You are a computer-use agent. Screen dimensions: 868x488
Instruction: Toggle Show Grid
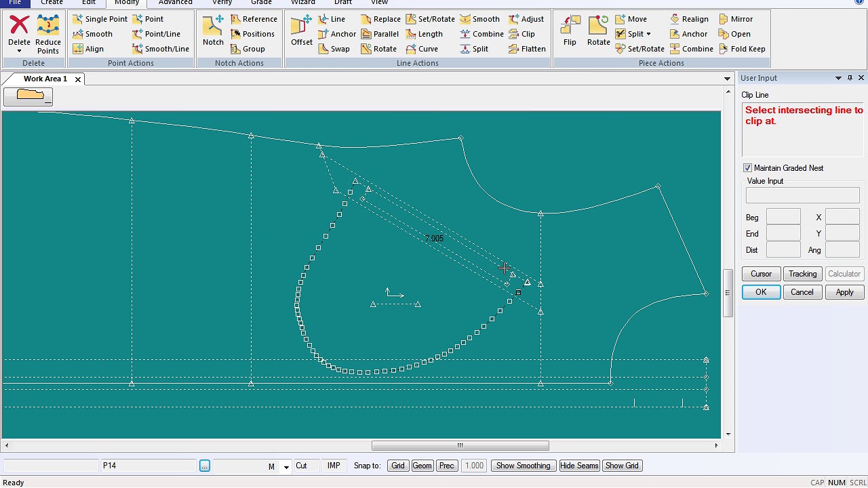[x=622, y=466]
